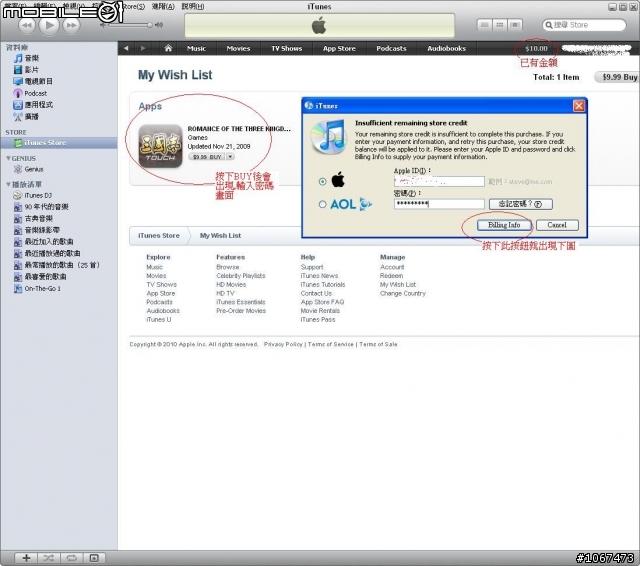The width and height of the screenshot is (641, 566).
Task: Switch to the Music store tab
Action: pos(196,48)
